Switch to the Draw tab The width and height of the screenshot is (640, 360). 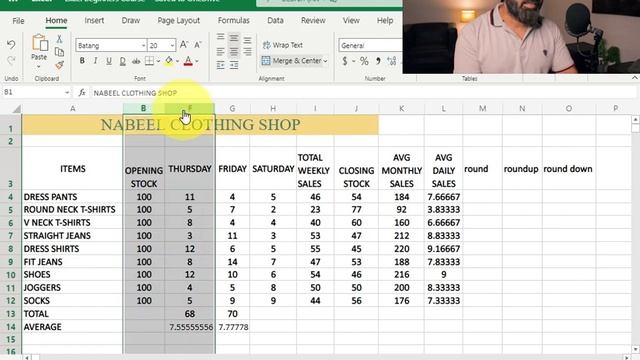[131, 20]
